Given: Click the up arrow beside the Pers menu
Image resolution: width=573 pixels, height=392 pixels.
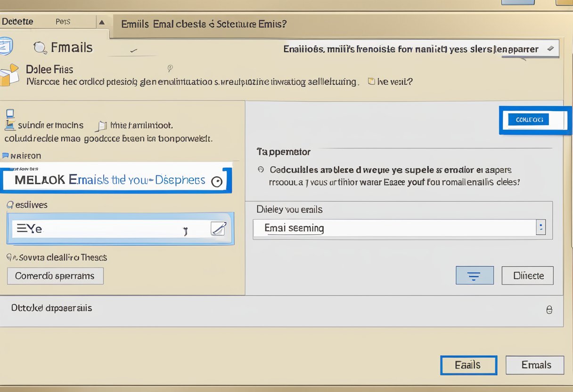Looking at the screenshot, I should [x=102, y=21].
